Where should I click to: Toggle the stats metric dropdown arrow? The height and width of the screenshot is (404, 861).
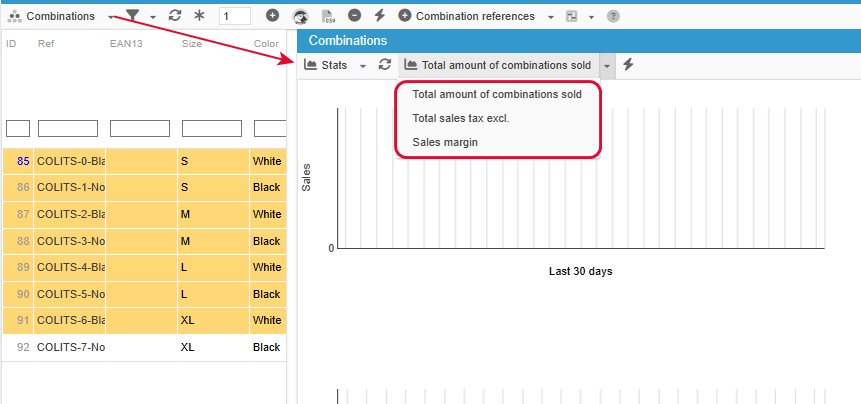point(607,66)
